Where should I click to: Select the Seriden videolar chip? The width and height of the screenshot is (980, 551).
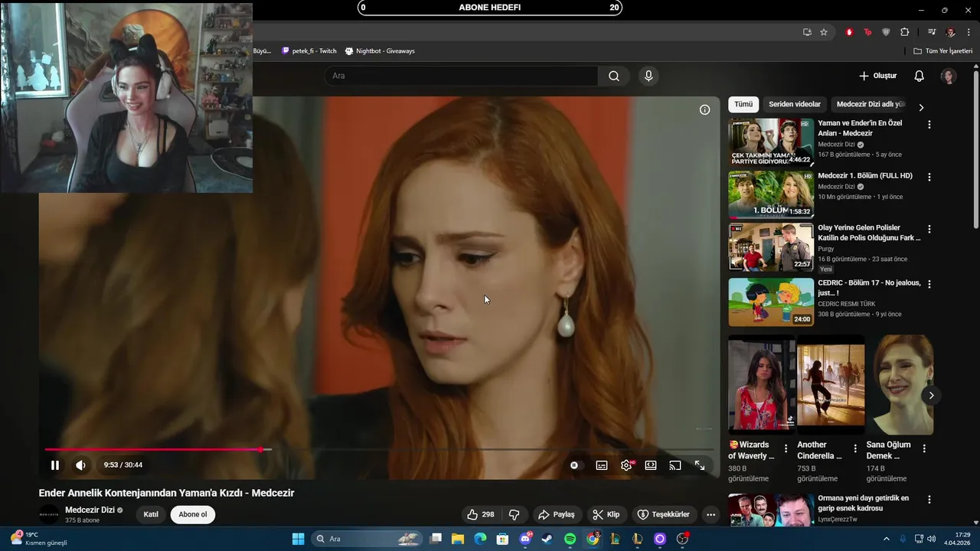coord(795,104)
